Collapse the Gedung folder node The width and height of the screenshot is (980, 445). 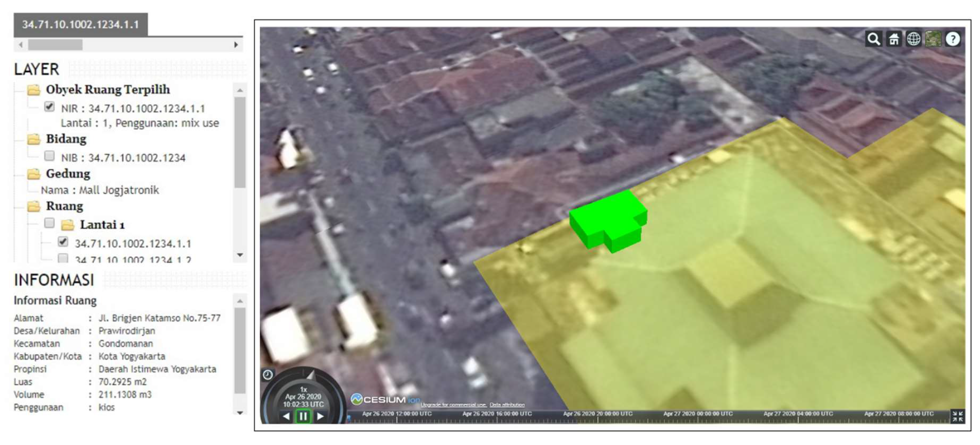coord(34,174)
